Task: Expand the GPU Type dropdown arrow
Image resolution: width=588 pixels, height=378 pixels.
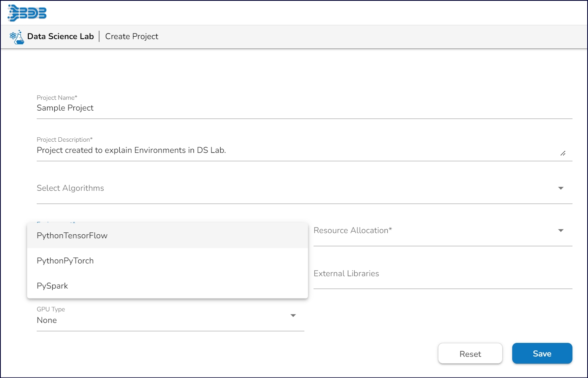Action: pos(293,316)
